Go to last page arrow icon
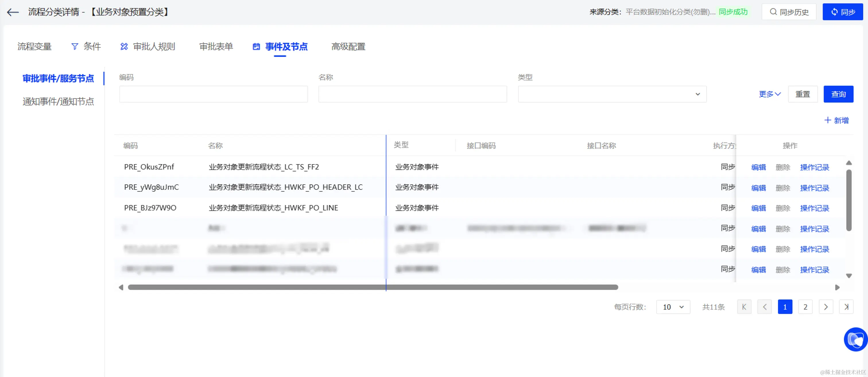This screenshot has height=377, width=868. [846, 307]
